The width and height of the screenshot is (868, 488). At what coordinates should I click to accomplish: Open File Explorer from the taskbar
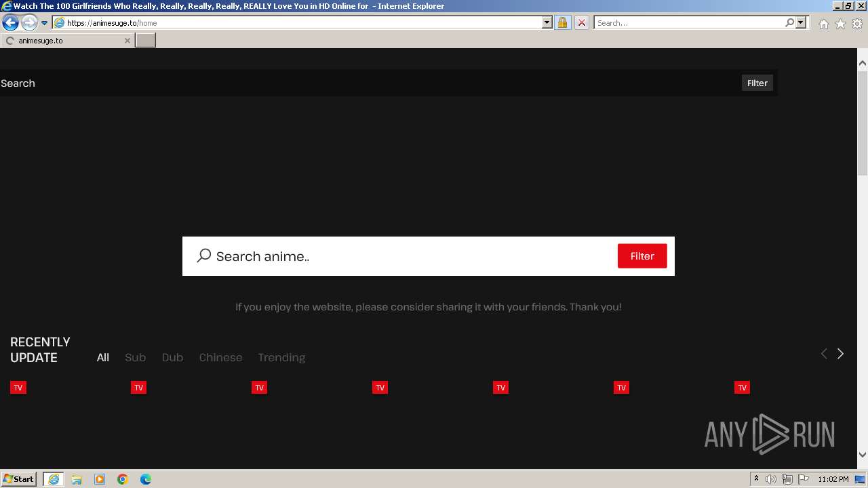pyautogui.click(x=77, y=479)
